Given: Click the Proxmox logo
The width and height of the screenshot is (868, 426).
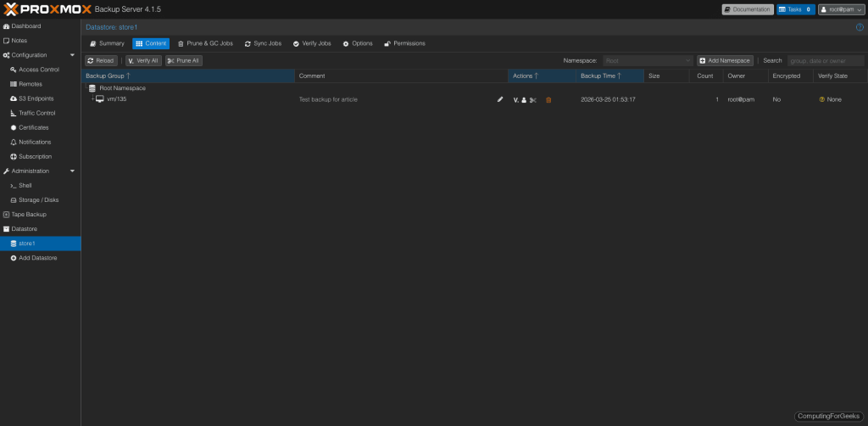Looking at the screenshot, I should click(47, 9).
